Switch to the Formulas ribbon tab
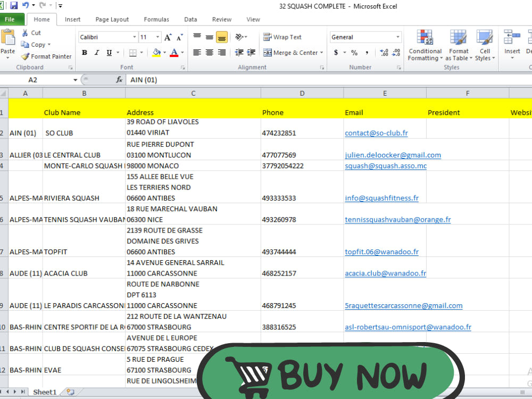Screen dimensions: 532x399 pos(156,19)
